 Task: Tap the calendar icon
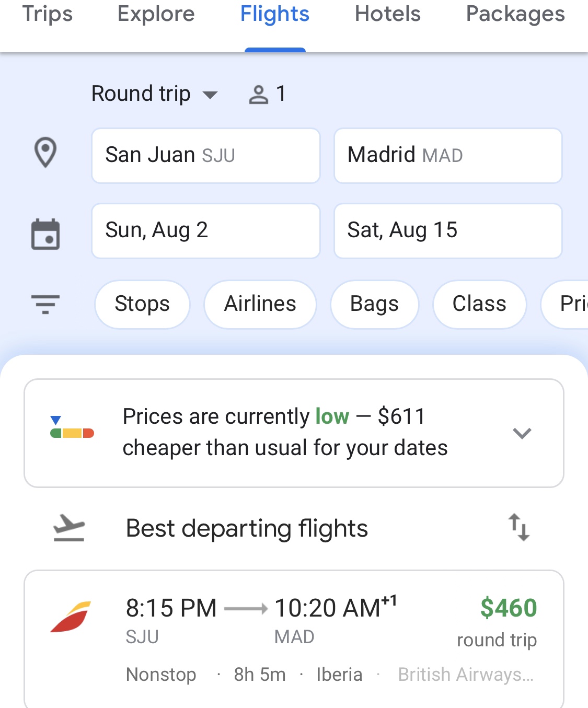tap(45, 234)
